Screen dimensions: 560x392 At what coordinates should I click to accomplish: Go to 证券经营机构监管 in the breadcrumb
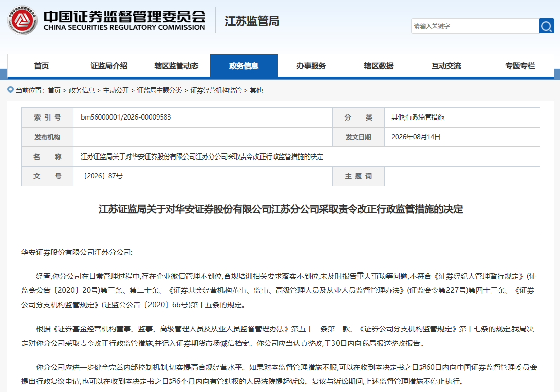click(x=216, y=90)
